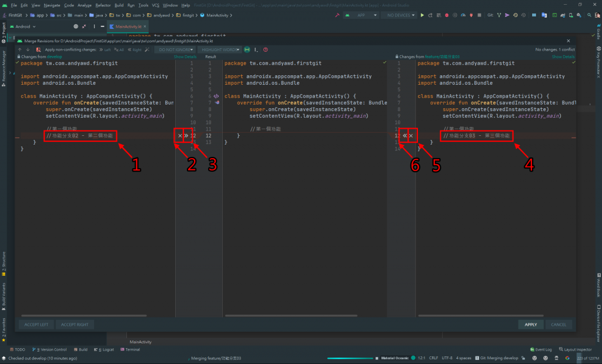Show Details for feature branch changes
Screen dimensions: 602x364
point(563,57)
